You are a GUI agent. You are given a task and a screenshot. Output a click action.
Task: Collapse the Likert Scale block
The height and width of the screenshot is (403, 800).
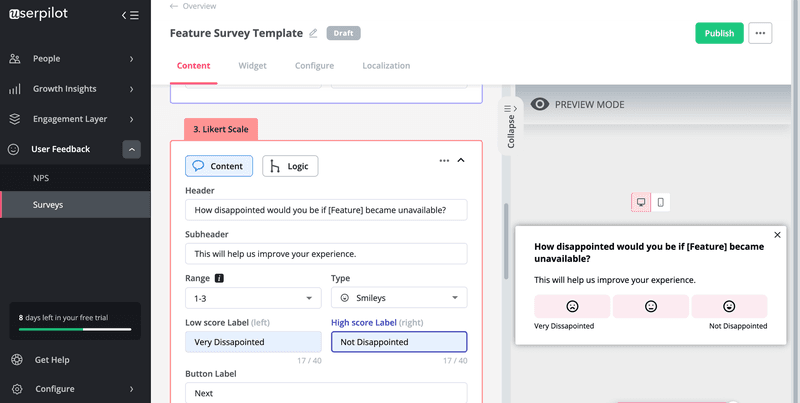[461, 160]
